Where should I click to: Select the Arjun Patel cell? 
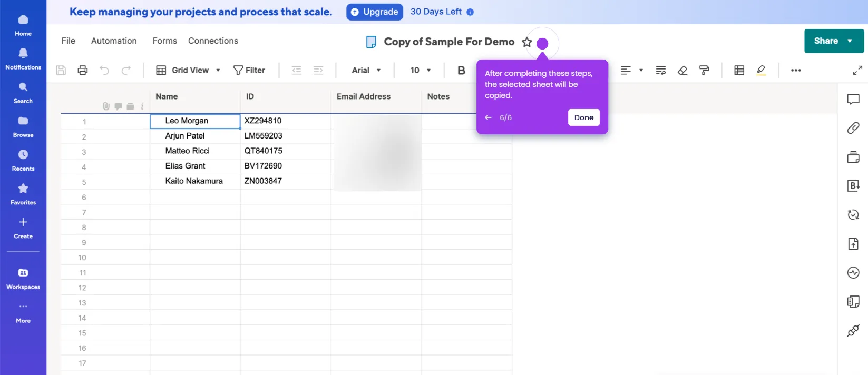tap(195, 136)
